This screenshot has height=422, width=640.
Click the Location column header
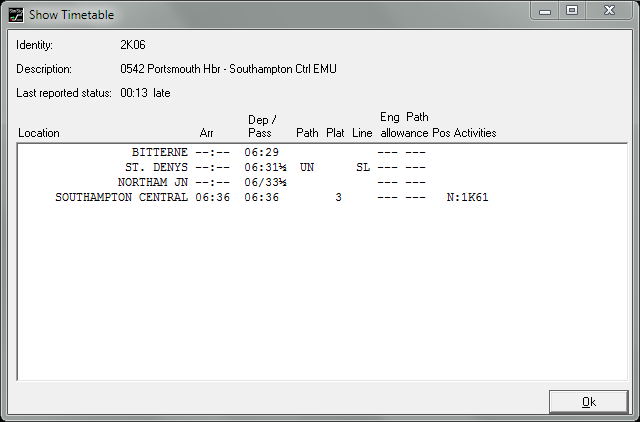(39, 133)
